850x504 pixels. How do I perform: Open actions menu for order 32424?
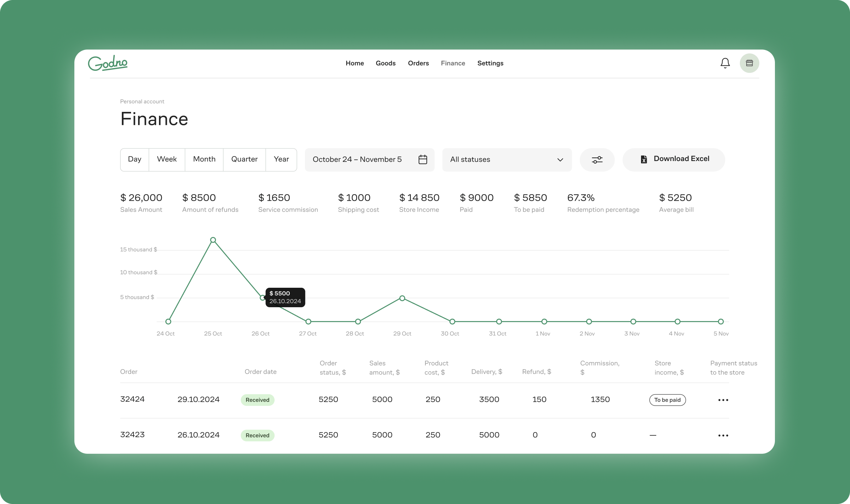pyautogui.click(x=722, y=400)
